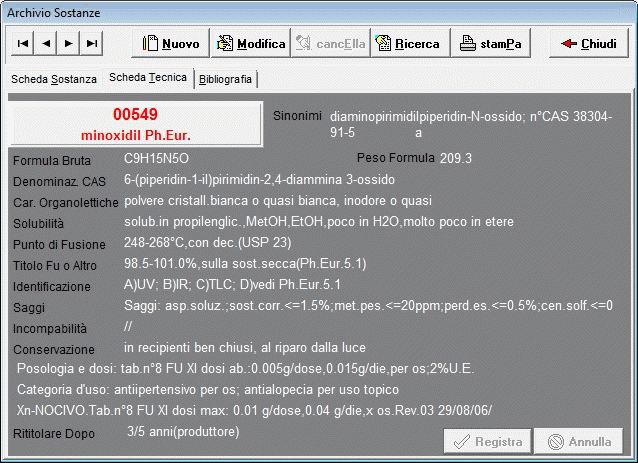The width and height of the screenshot is (638, 463).
Task: Click the "Xn-NOCIVO" warning line
Action: coord(254,410)
